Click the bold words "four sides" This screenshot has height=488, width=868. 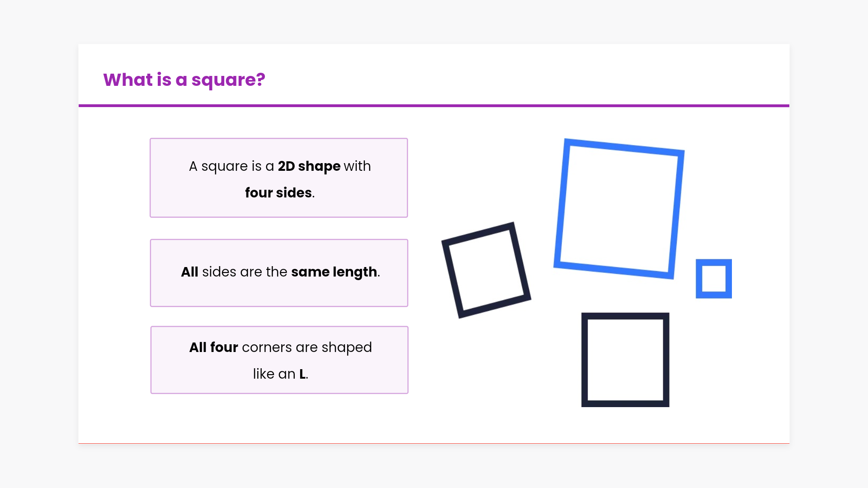click(278, 193)
